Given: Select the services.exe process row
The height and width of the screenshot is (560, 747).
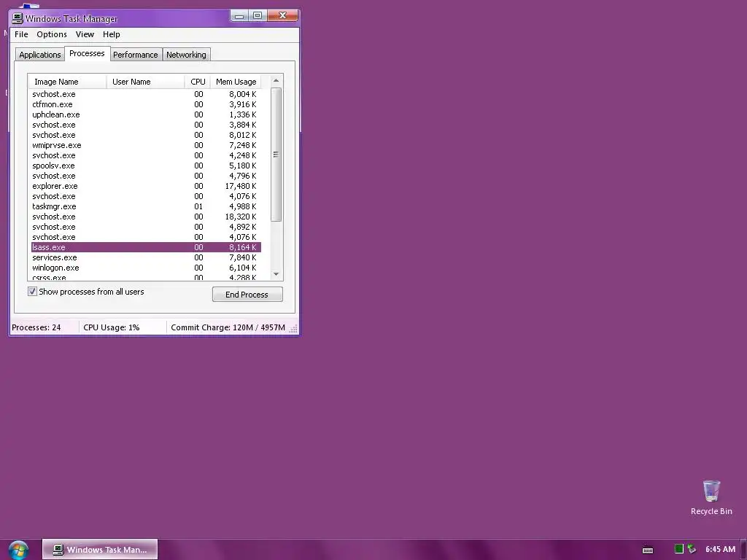Looking at the screenshot, I should [146, 257].
